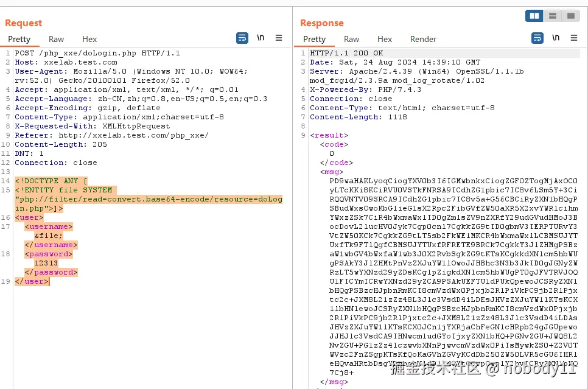This screenshot has height=389, width=588.
Task: Click the opening <code> tag in response
Action: 334,144
